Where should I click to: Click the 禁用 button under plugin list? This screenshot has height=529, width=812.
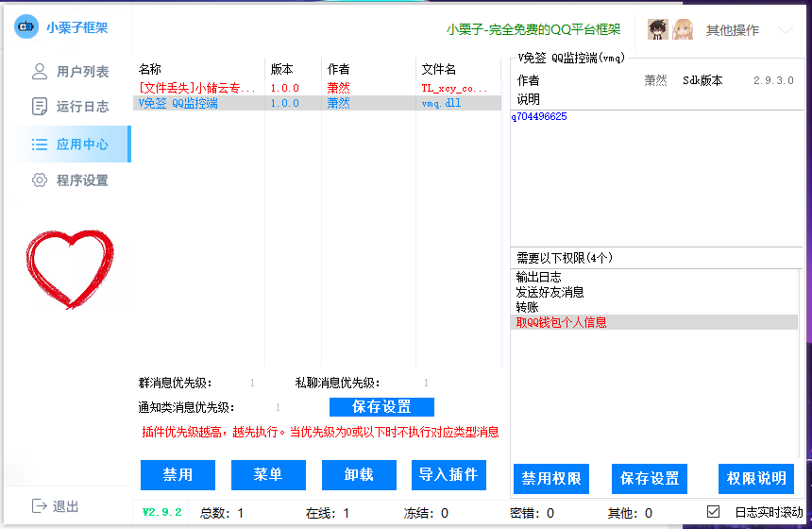click(x=178, y=475)
